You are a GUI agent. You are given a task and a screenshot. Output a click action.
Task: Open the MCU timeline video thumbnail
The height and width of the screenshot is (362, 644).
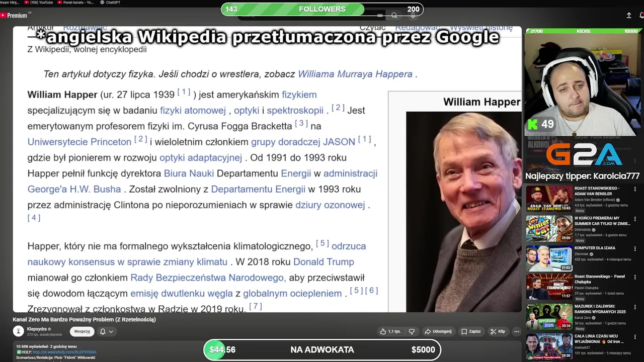point(549,346)
